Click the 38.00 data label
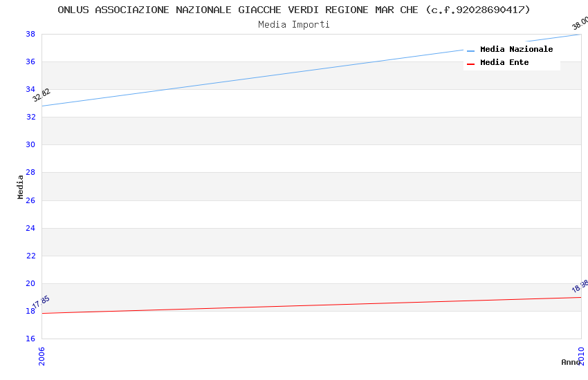The width and height of the screenshot is (588, 380). tap(580, 23)
